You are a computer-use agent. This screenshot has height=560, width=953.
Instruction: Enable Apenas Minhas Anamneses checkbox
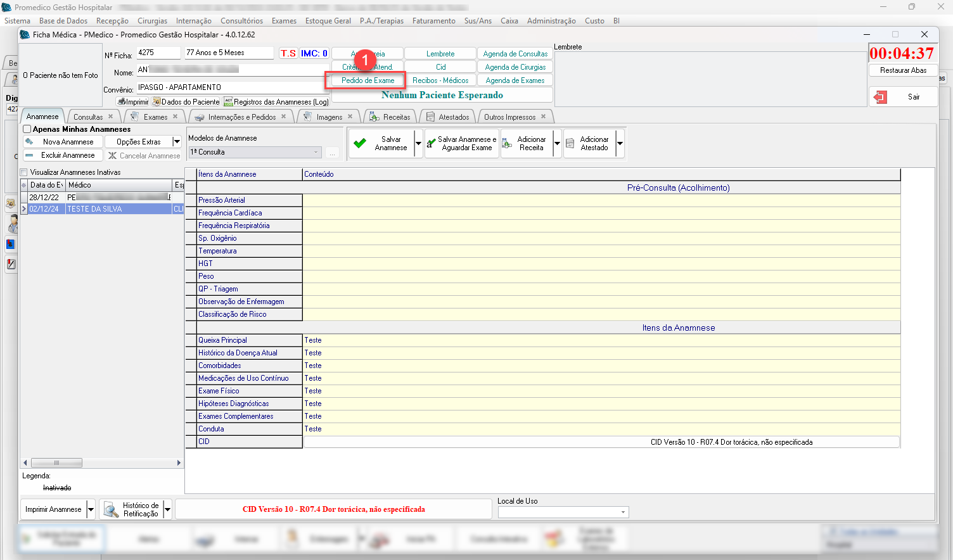click(x=27, y=129)
